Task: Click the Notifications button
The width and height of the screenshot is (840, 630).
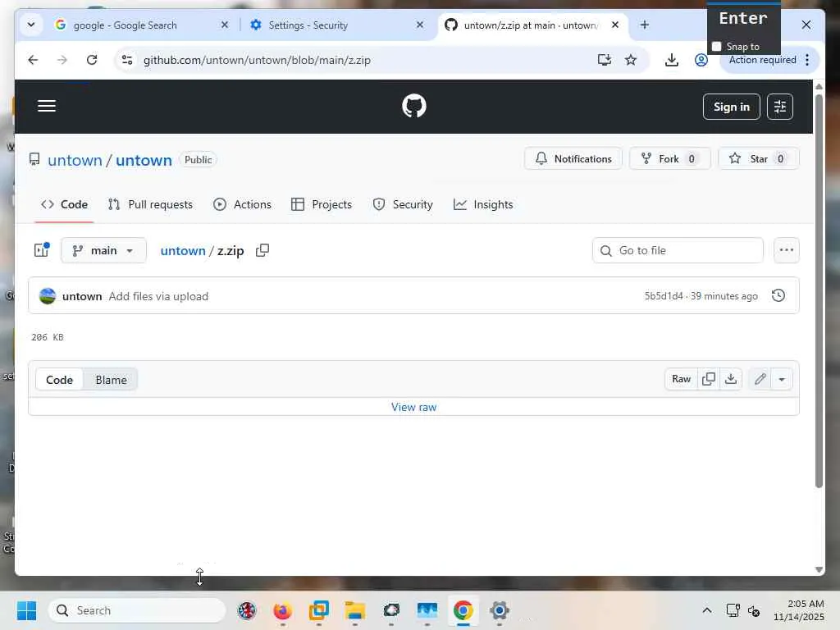Action: click(x=573, y=158)
